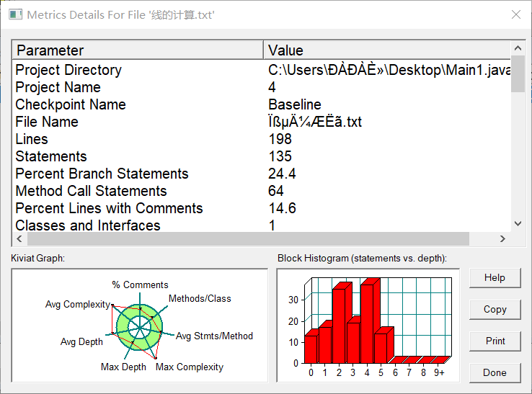532x394 pixels.
Task: Select the Lines row
Action: [262, 139]
